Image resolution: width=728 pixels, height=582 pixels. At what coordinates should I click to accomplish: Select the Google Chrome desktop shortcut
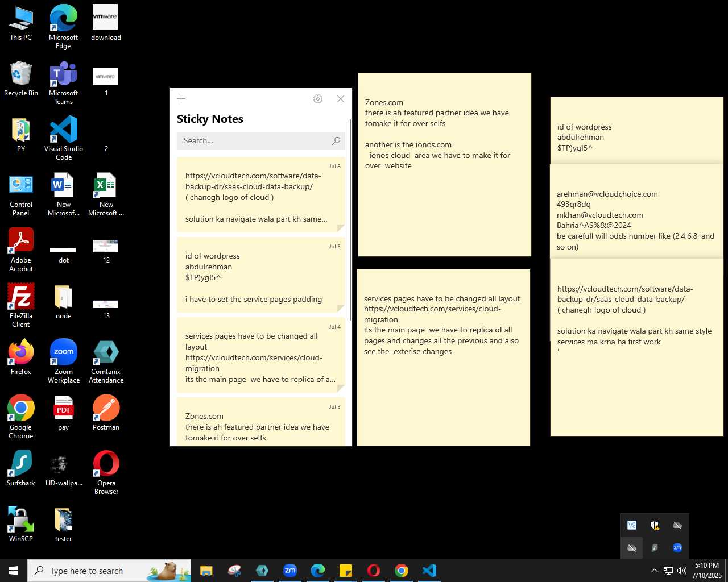pyautogui.click(x=21, y=417)
